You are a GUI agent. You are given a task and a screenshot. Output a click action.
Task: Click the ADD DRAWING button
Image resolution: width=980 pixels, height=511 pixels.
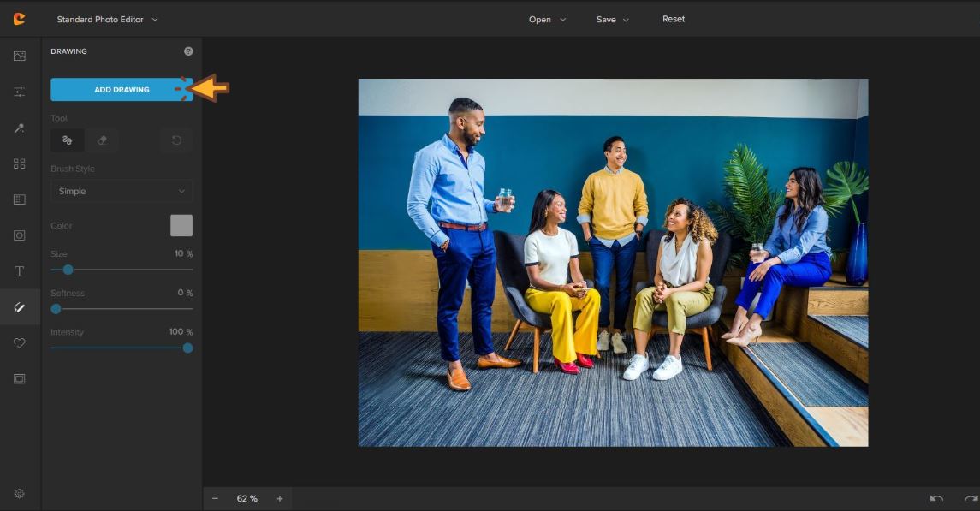coord(121,90)
